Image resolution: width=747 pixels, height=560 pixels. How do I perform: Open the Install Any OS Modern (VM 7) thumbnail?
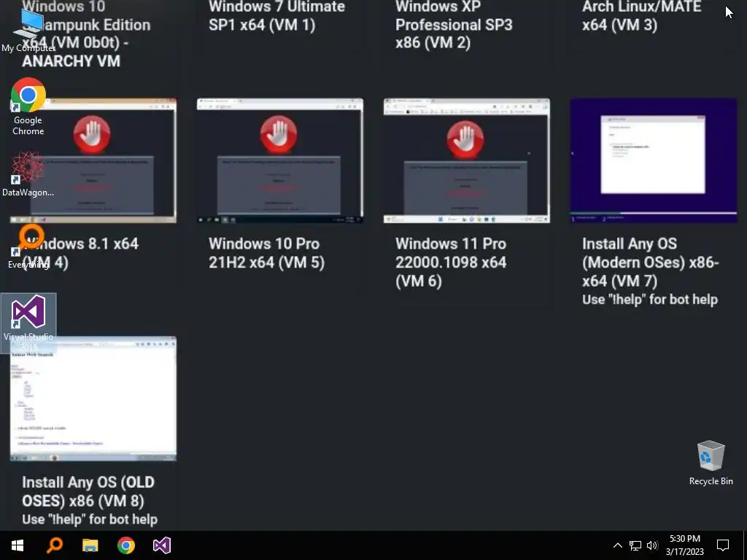click(x=654, y=161)
